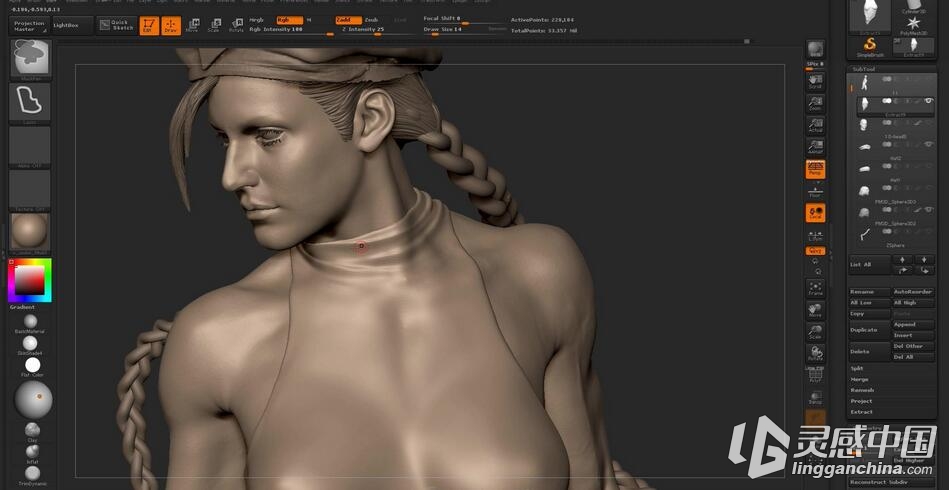
Task: Select the BasicMaterial sphere
Action: pos(30,322)
